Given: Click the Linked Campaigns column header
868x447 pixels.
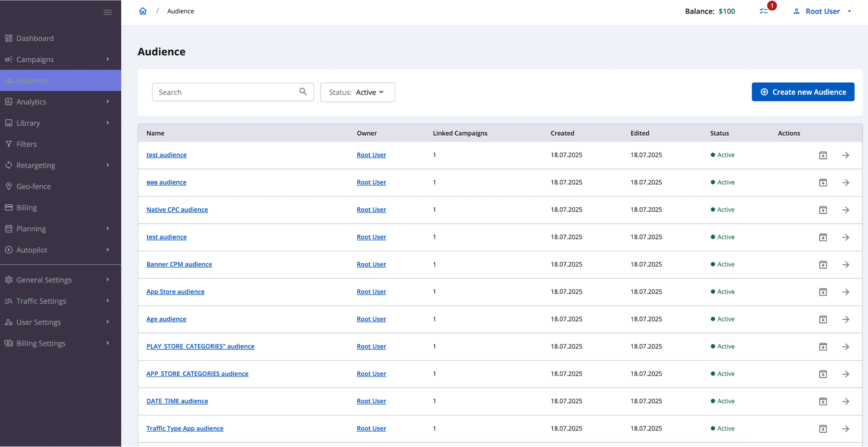Looking at the screenshot, I should click(460, 133).
